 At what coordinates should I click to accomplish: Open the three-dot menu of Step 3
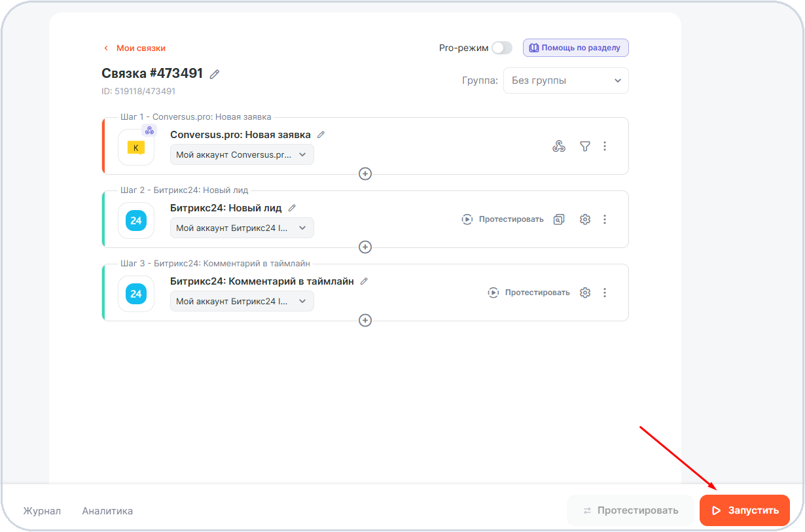605,293
